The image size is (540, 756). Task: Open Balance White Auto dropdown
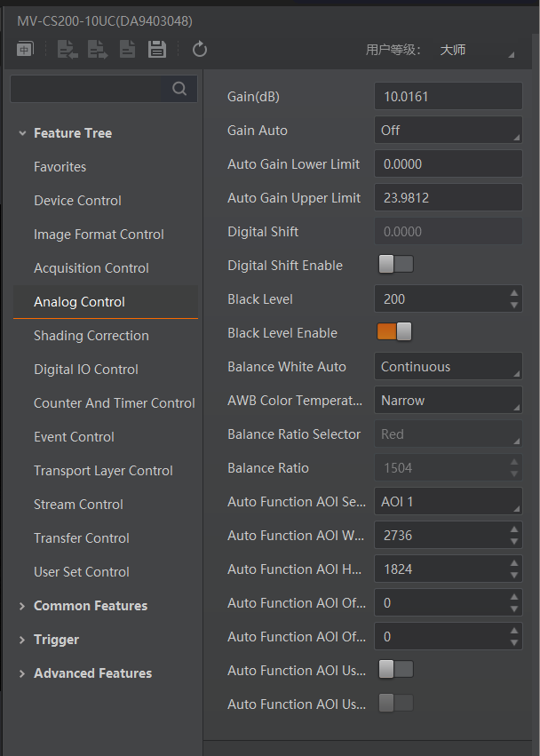coord(449,366)
